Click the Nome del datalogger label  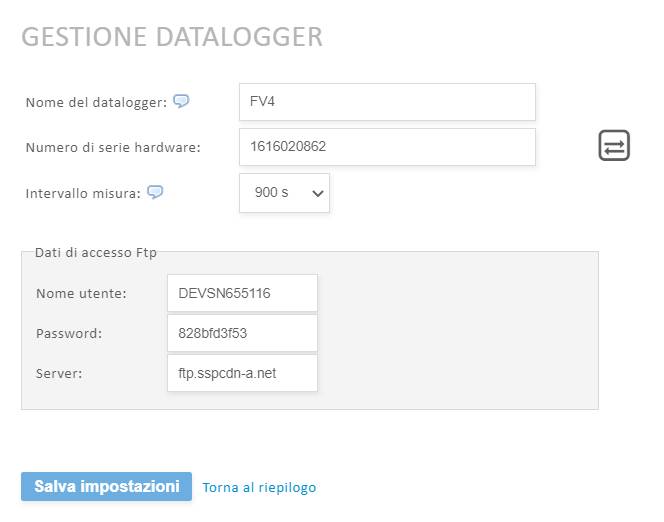pyautogui.click(x=97, y=102)
